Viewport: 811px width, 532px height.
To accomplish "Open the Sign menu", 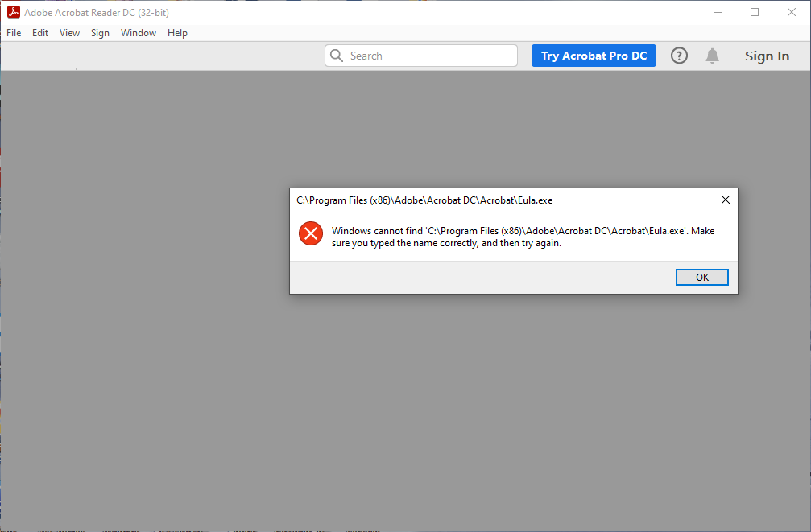I will (100, 33).
